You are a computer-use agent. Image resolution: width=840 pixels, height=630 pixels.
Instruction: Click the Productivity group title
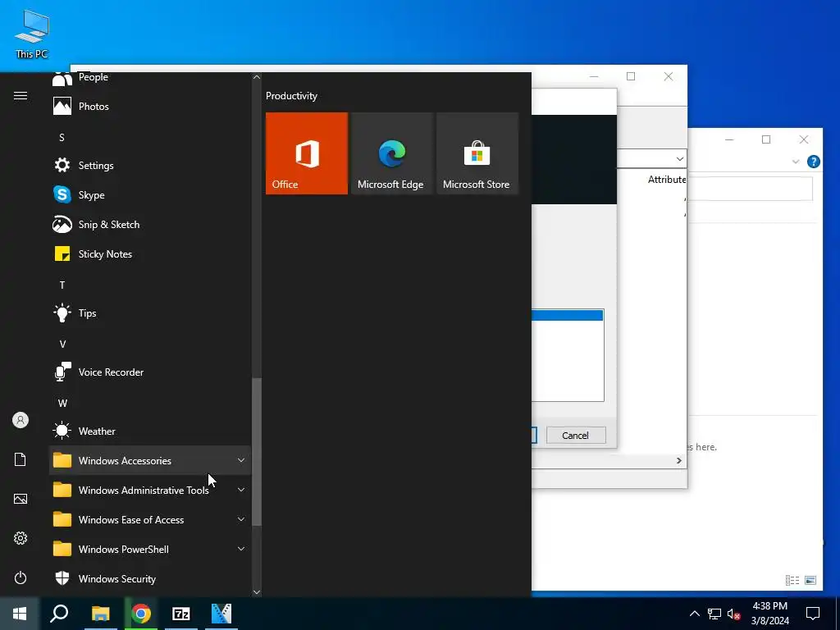tap(291, 96)
